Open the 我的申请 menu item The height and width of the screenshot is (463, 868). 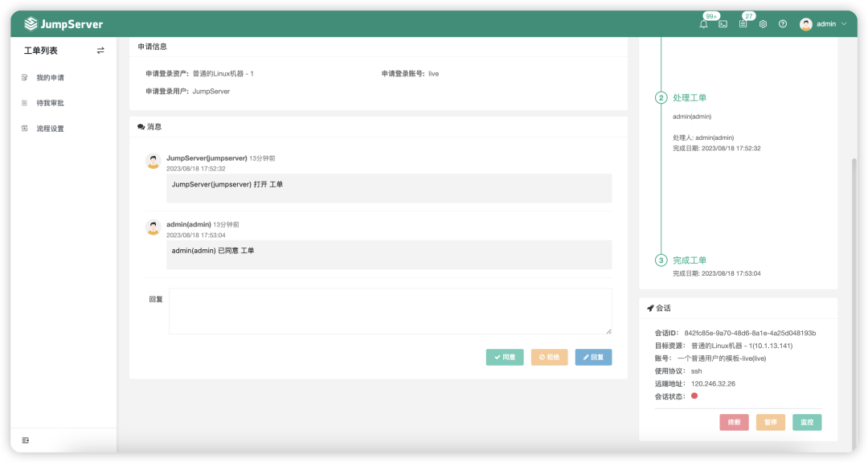coord(51,77)
